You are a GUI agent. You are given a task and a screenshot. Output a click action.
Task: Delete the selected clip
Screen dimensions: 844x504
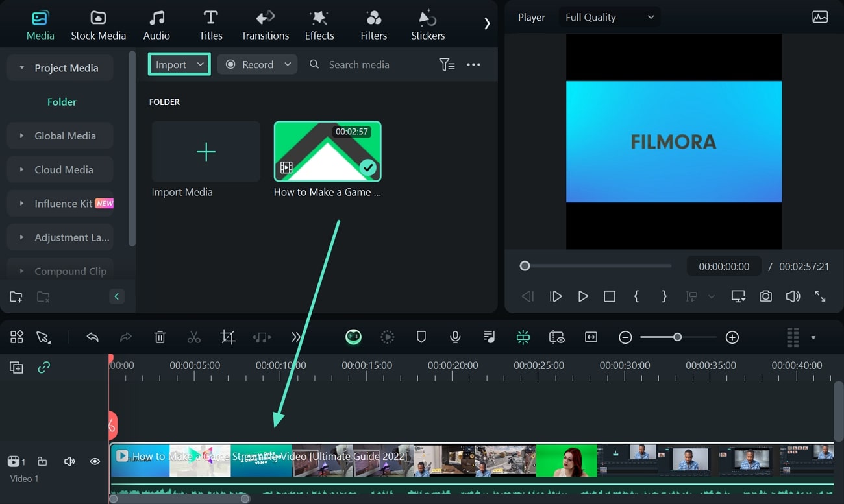pos(160,337)
